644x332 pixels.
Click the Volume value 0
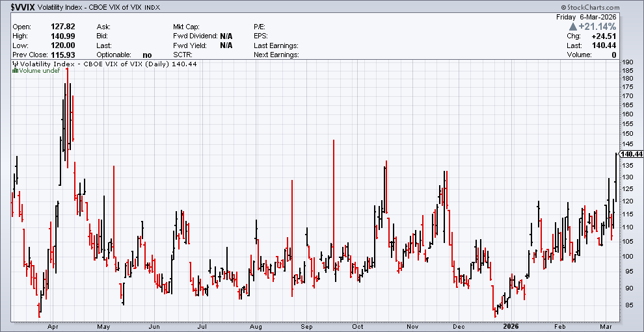(614, 55)
